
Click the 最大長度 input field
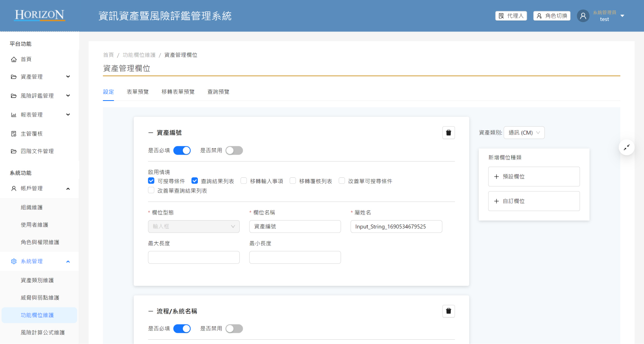[x=194, y=257]
